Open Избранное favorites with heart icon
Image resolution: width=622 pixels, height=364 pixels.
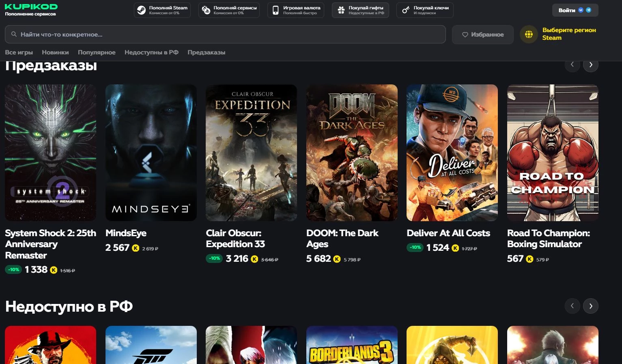482,34
